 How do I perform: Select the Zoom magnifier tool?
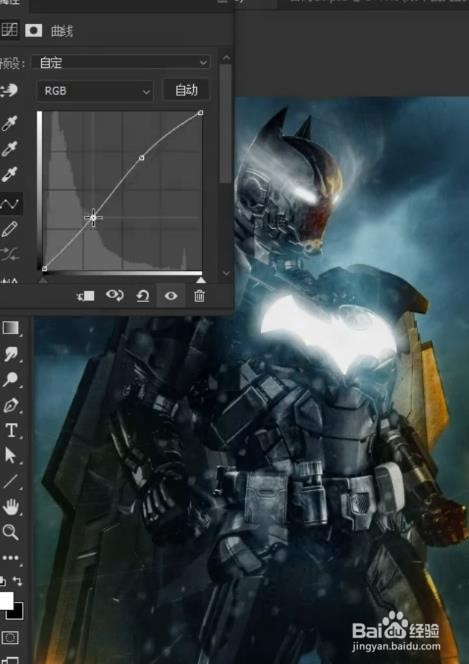[x=11, y=532]
